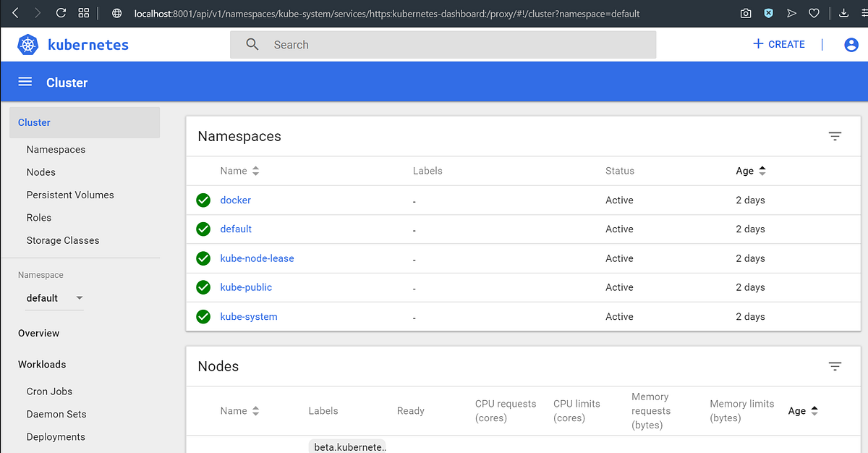The image size is (868, 453).
Task: Open the kube-system namespace link
Action: point(249,316)
